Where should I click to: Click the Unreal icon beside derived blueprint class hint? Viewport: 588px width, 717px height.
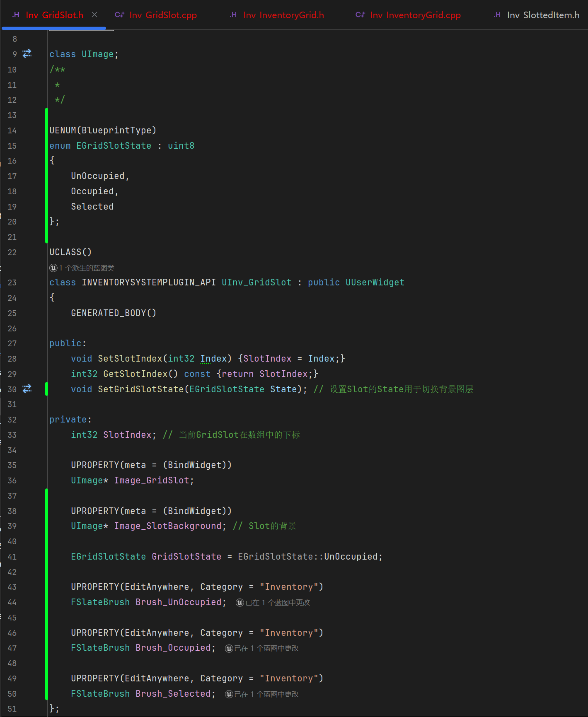(x=53, y=268)
